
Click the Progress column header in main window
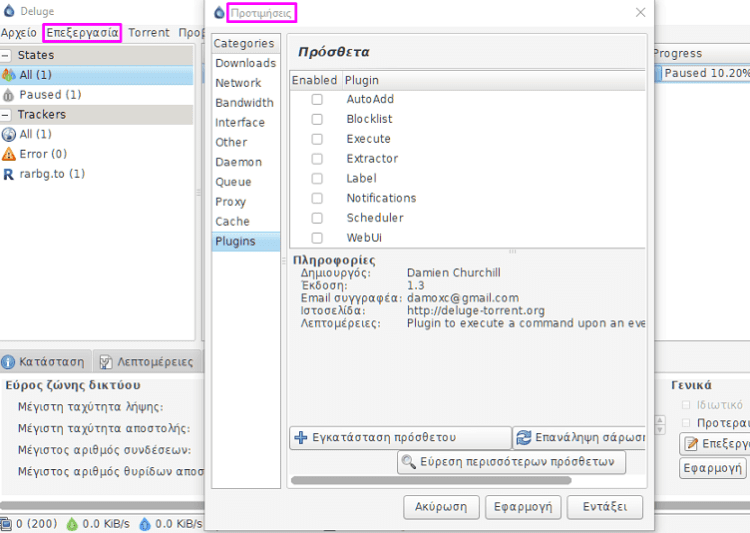[x=702, y=53]
